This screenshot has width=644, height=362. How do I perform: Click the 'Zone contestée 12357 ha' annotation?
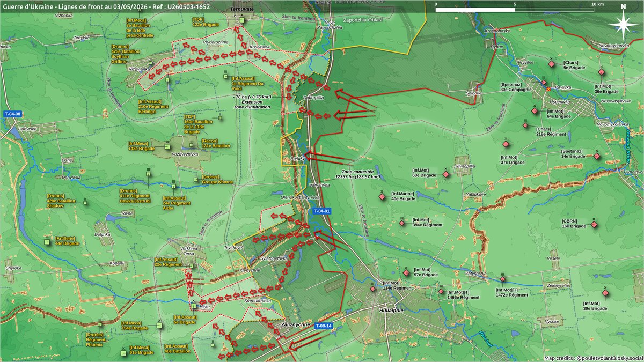tap(357, 174)
